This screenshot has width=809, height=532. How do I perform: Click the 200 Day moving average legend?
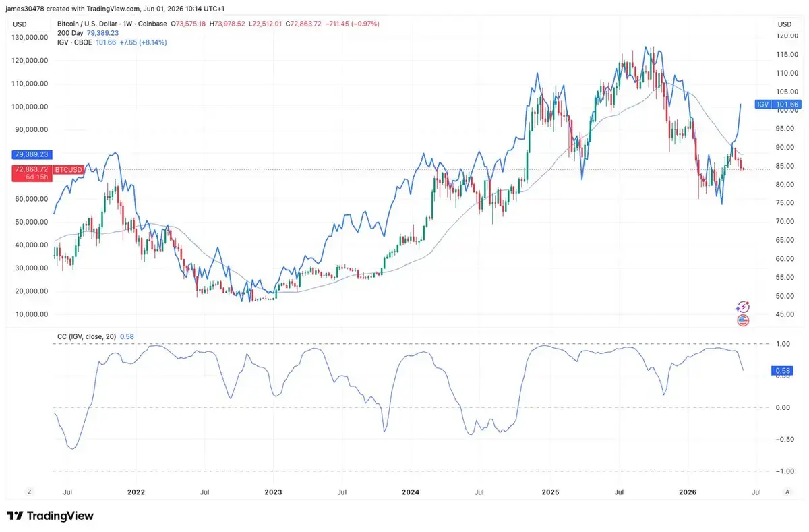click(88, 32)
